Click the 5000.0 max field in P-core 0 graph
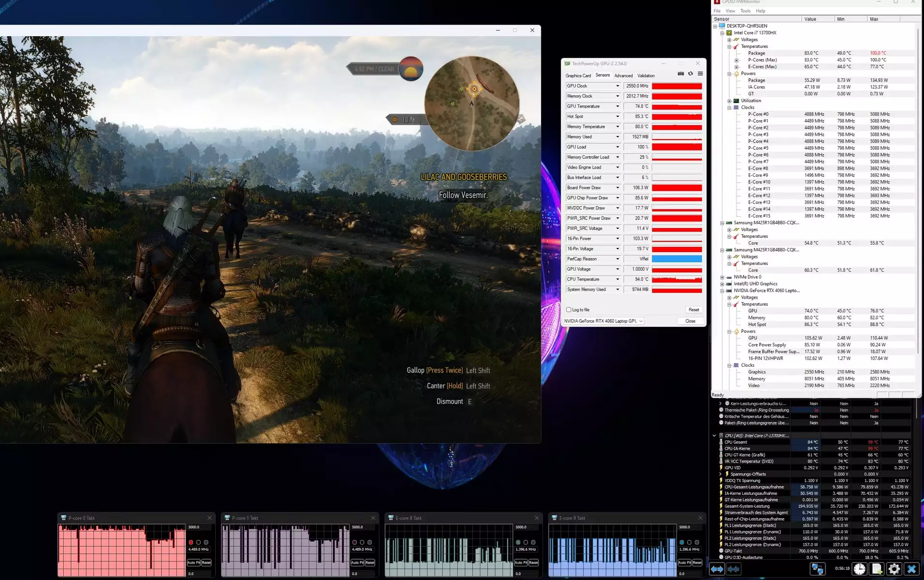Image resolution: width=924 pixels, height=580 pixels. coord(198,527)
